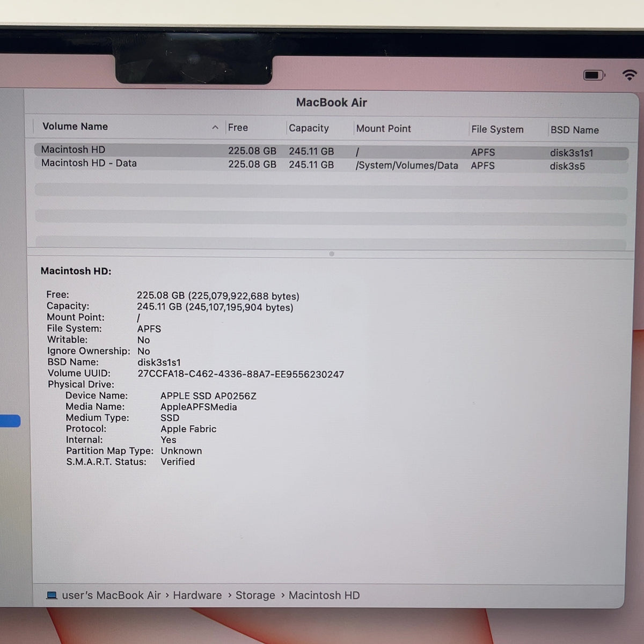
Task: Click the BSD Name column header
Action: (x=574, y=130)
